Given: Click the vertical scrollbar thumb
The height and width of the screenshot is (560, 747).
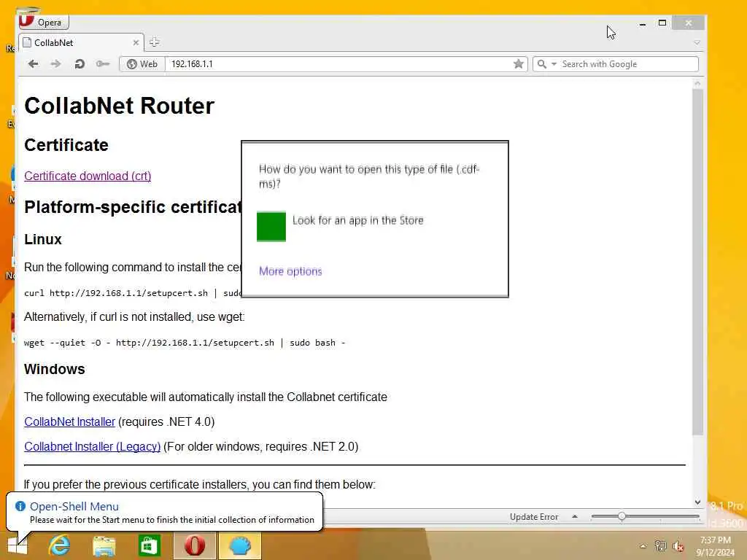Looking at the screenshot, I should coord(697,262).
